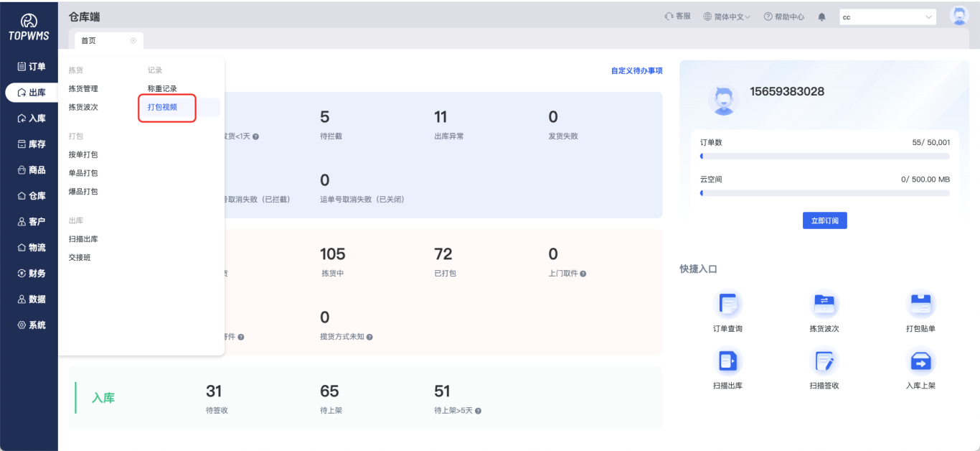Viewport: 980px width, 451px height.
Task: Open the 简体中文 language dropdown
Action: click(727, 17)
